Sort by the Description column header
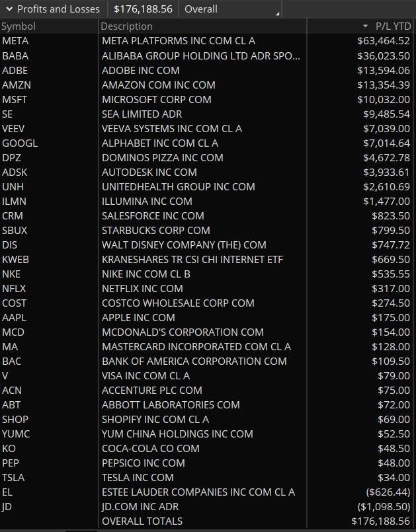The width and height of the screenshot is (416, 532). coord(127,26)
